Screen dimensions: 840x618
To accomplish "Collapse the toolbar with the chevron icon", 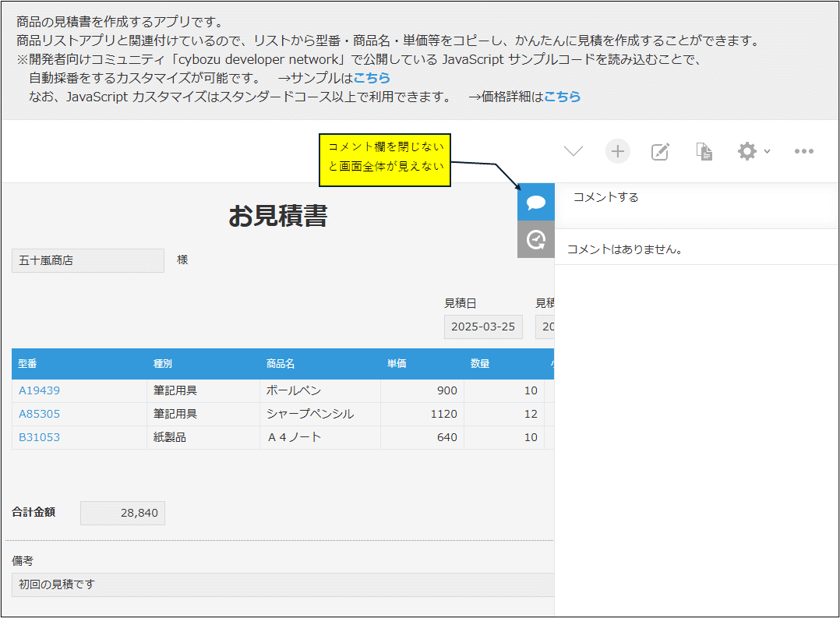I will click(x=573, y=151).
